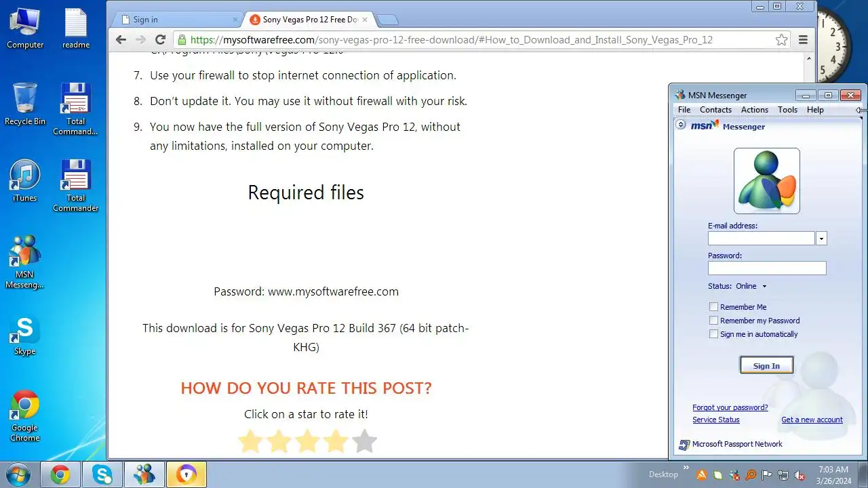Focus the Password field in Messenger
The image size is (868, 488).
(767, 268)
